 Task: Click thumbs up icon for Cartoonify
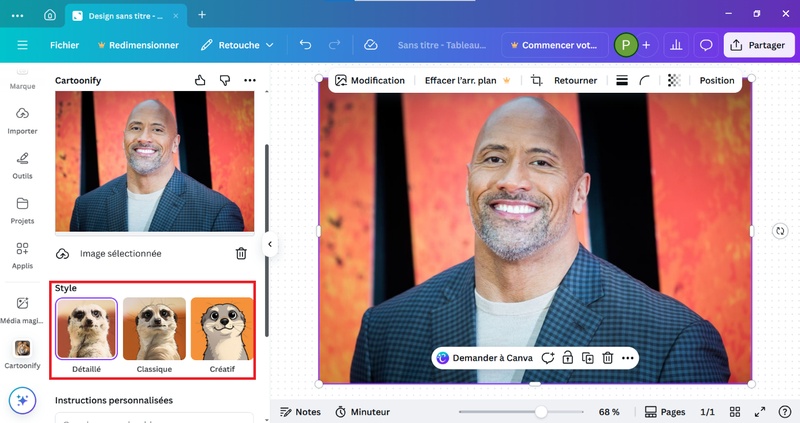pos(200,80)
